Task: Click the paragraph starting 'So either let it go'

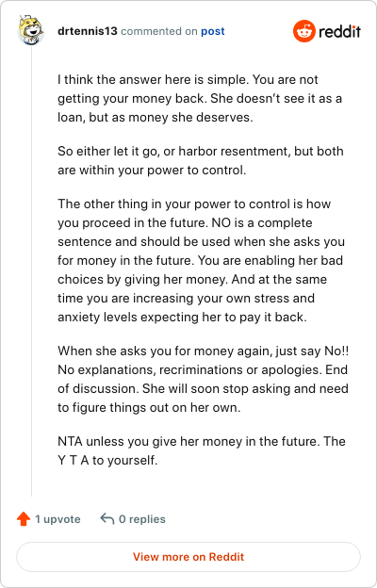Action: point(201,160)
